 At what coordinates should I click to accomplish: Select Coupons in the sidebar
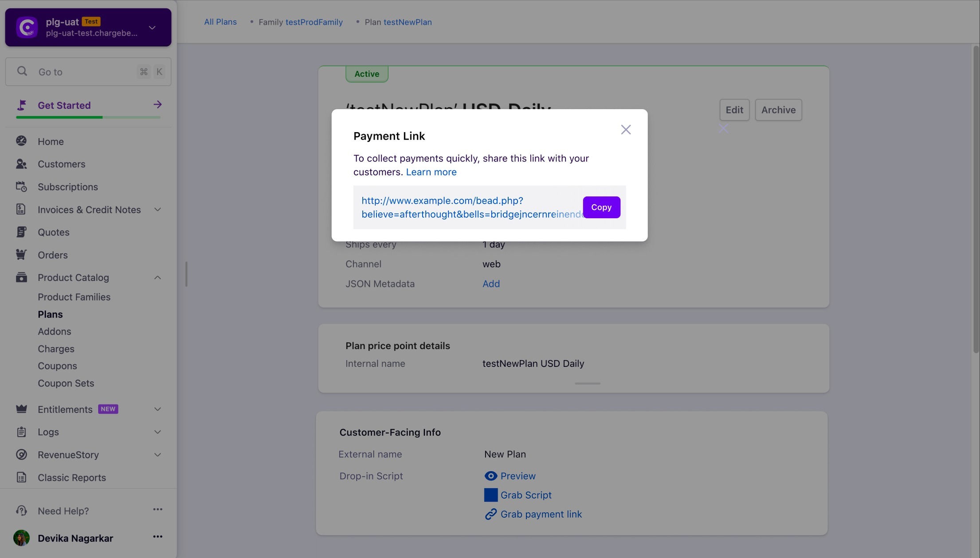click(57, 366)
